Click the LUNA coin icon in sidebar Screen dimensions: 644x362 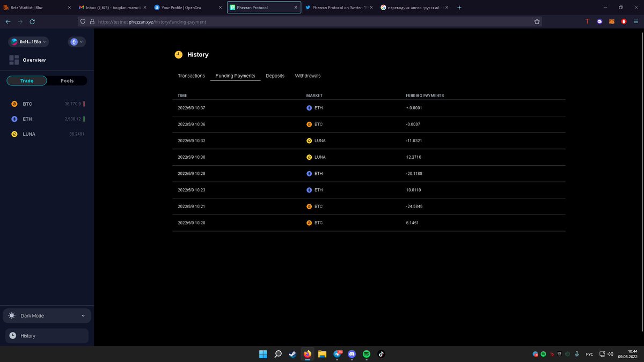click(14, 134)
